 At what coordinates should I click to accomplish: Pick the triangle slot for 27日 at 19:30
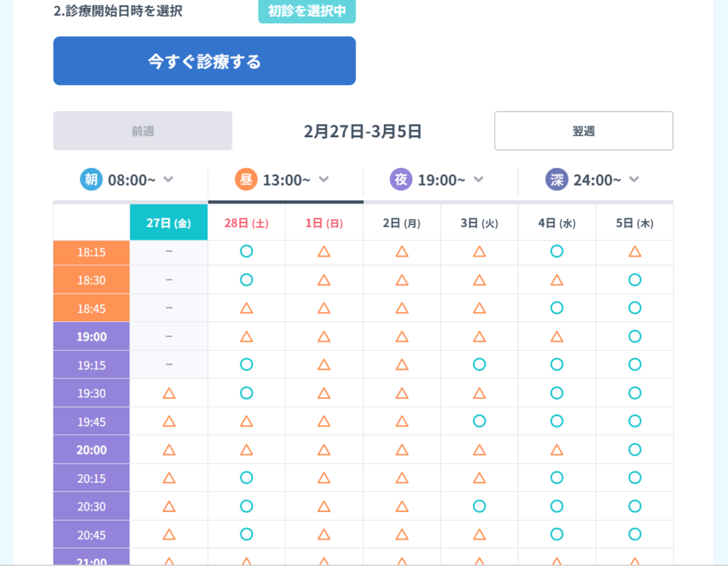(x=168, y=393)
